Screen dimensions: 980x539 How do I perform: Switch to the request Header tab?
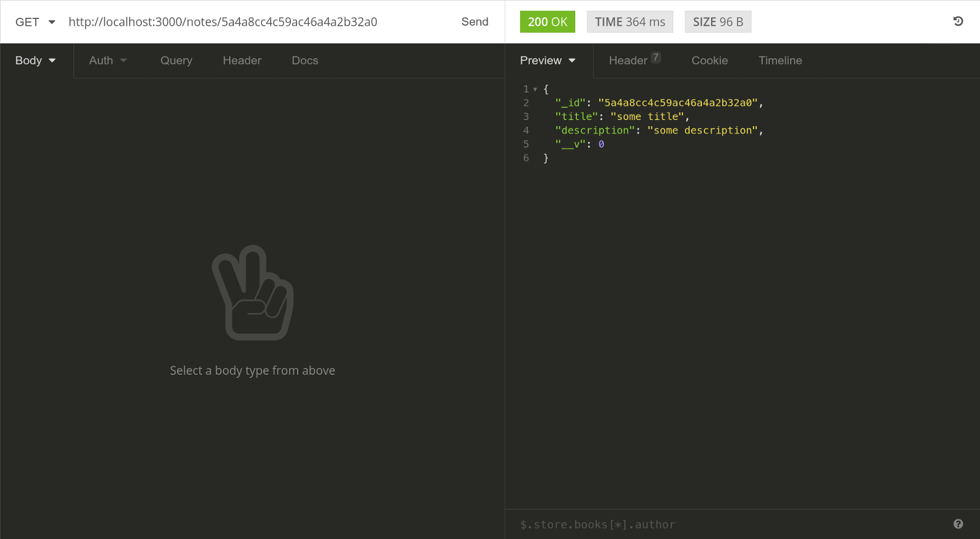click(x=242, y=61)
